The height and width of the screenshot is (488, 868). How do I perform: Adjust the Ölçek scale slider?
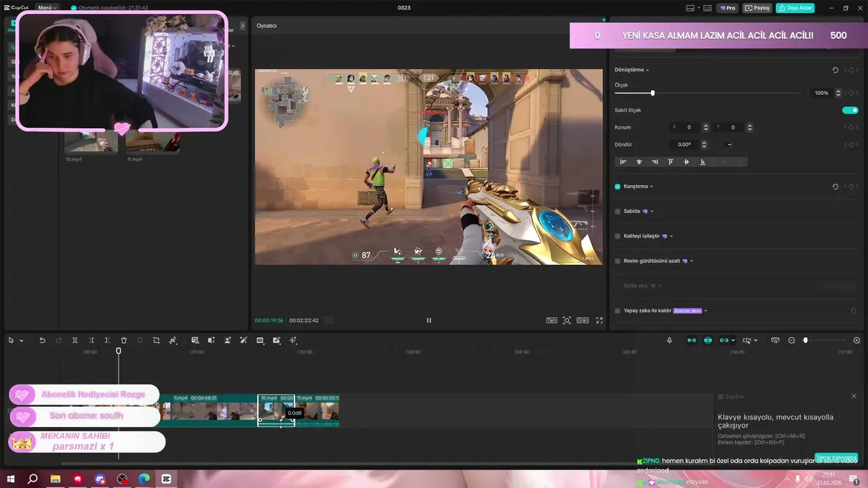652,93
